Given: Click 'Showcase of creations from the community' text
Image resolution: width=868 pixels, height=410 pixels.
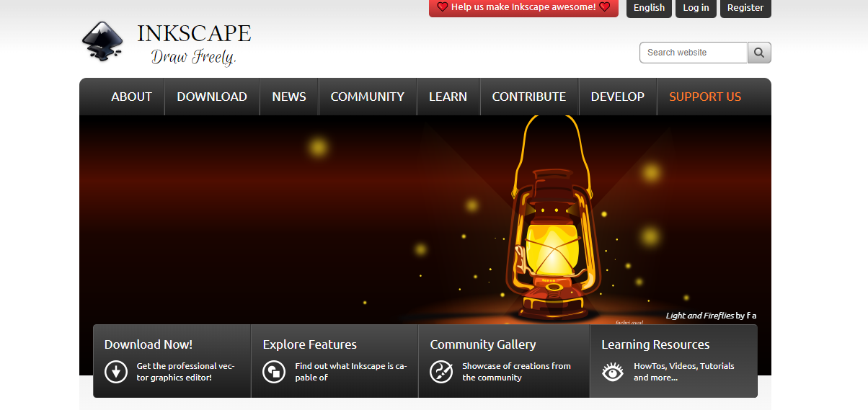Looking at the screenshot, I should click(x=516, y=372).
